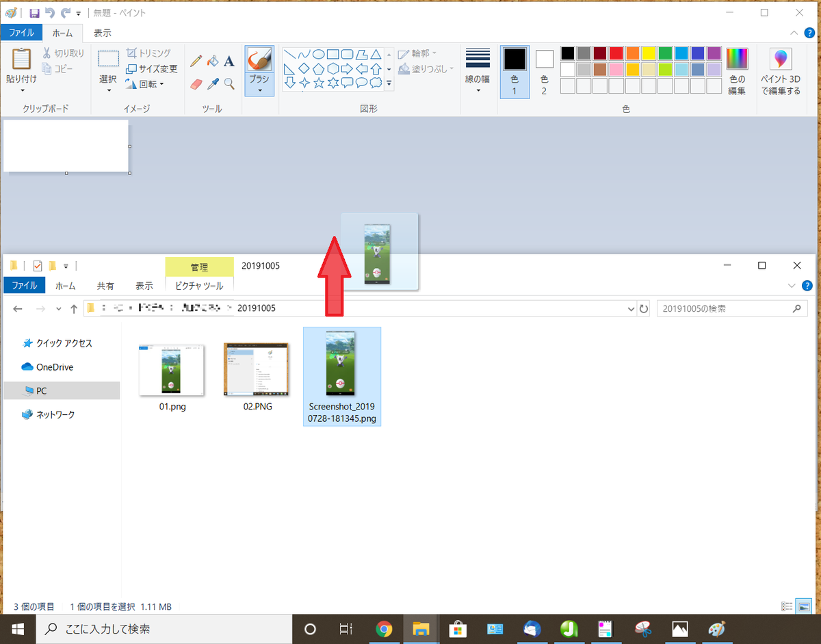Select the Color picker eyedropper tool
The image size is (821, 644).
[212, 84]
